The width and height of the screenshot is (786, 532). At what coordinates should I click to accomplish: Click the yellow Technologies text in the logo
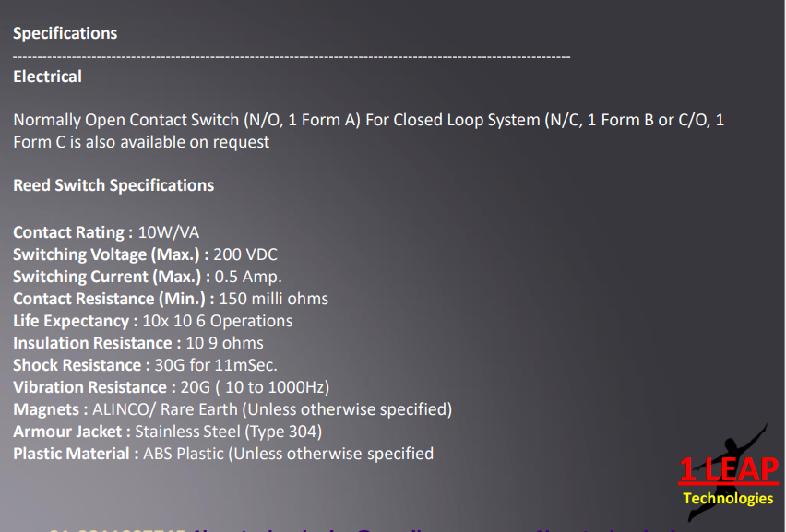pos(728,499)
